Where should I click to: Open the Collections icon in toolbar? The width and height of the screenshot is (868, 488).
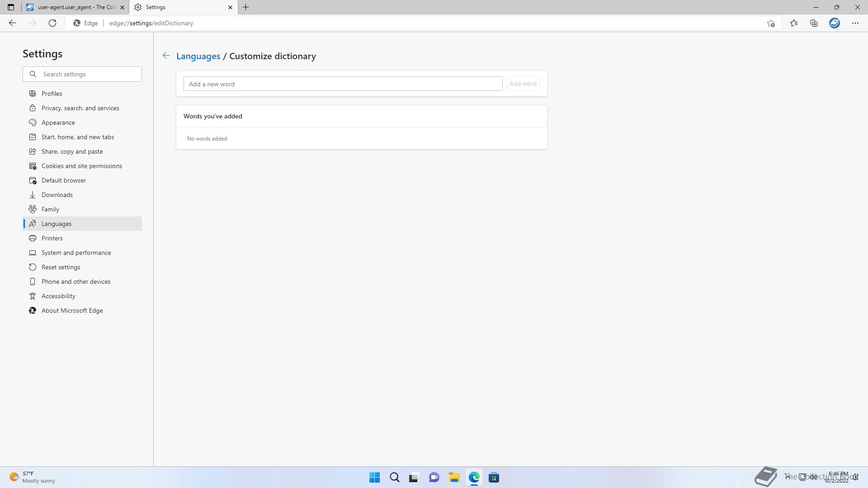[x=814, y=23]
